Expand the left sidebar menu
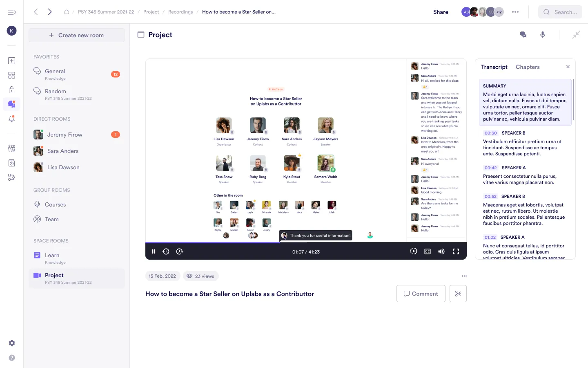588x368 pixels. (x=12, y=12)
